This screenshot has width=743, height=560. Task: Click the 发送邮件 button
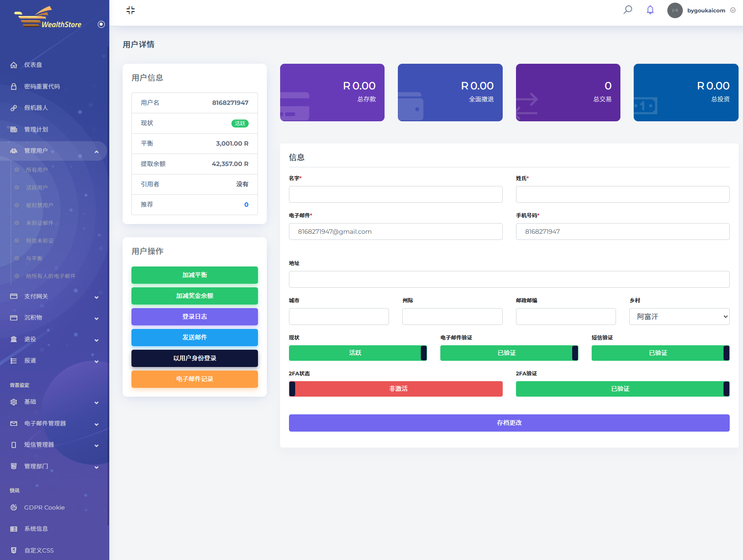(x=195, y=337)
